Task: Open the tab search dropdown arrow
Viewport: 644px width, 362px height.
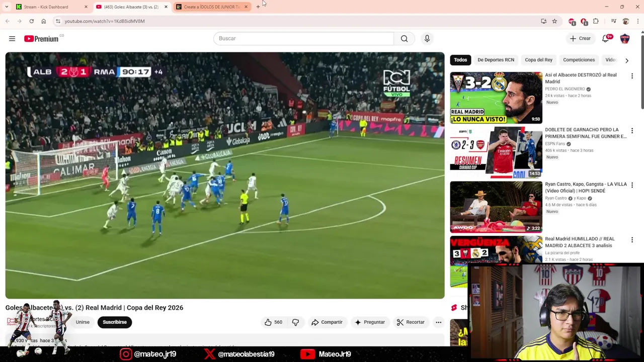Action: (7, 7)
